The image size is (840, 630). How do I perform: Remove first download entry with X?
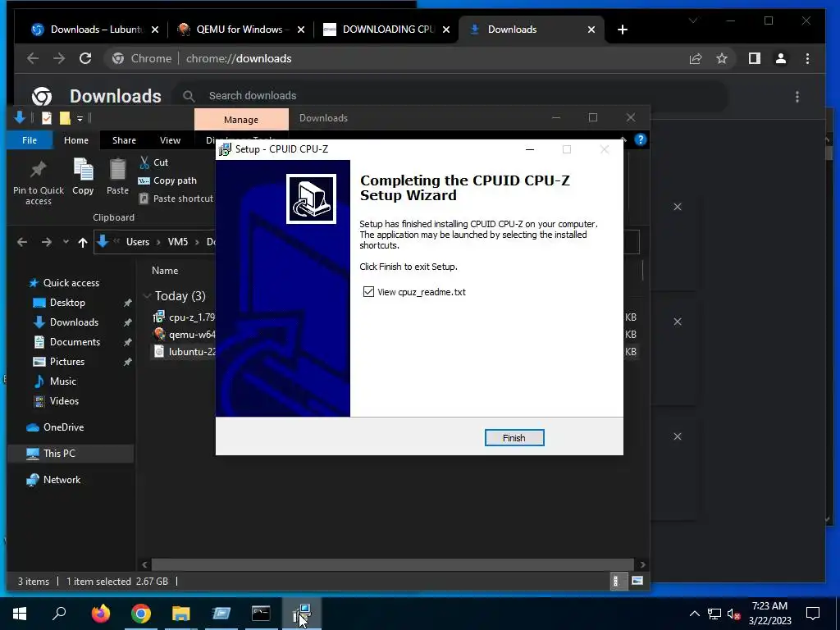click(x=677, y=207)
